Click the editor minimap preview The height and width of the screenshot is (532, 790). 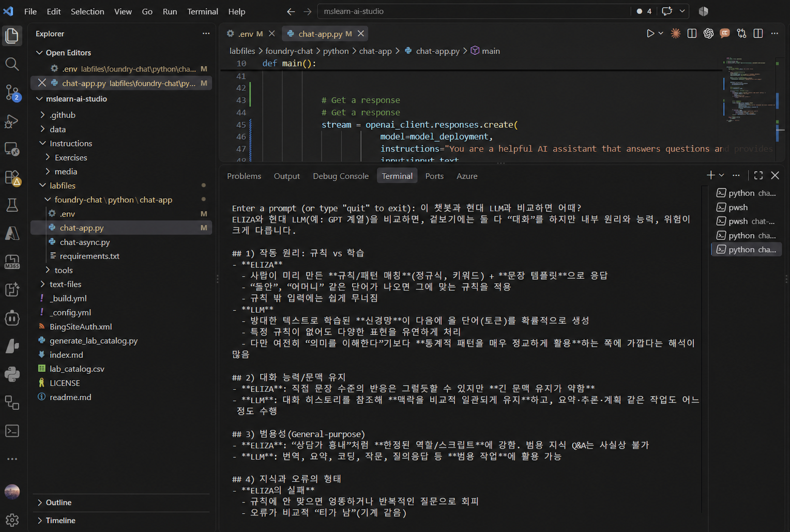click(750, 89)
